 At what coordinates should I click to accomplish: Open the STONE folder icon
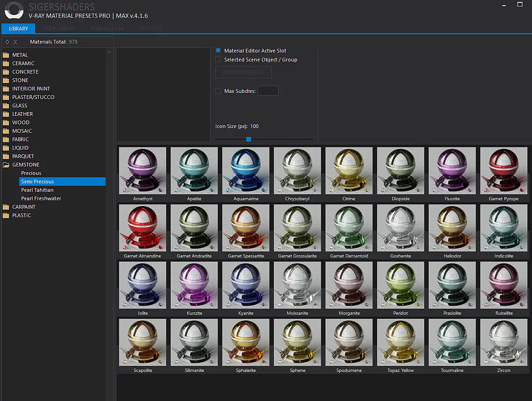tap(6, 80)
